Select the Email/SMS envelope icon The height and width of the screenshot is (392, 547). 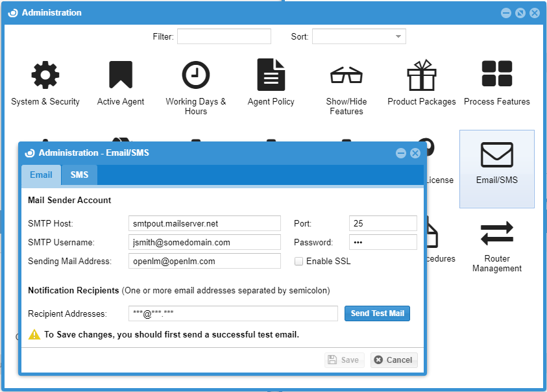(496, 156)
